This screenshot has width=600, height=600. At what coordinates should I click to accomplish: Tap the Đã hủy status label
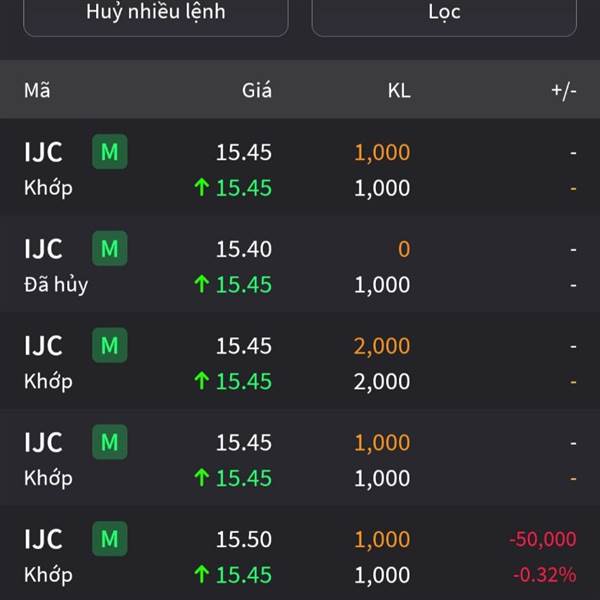pos(56,285)
